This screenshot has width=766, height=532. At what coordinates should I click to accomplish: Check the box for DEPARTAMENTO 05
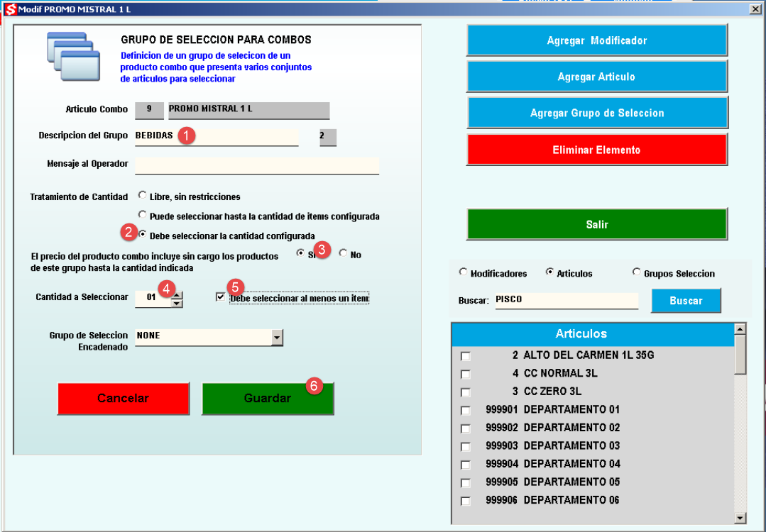point(466,483)
